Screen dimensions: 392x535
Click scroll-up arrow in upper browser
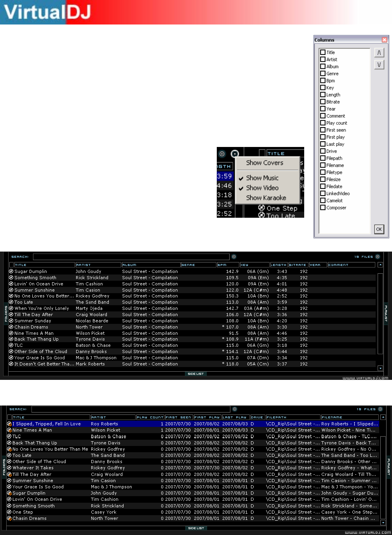pos(380,265)
